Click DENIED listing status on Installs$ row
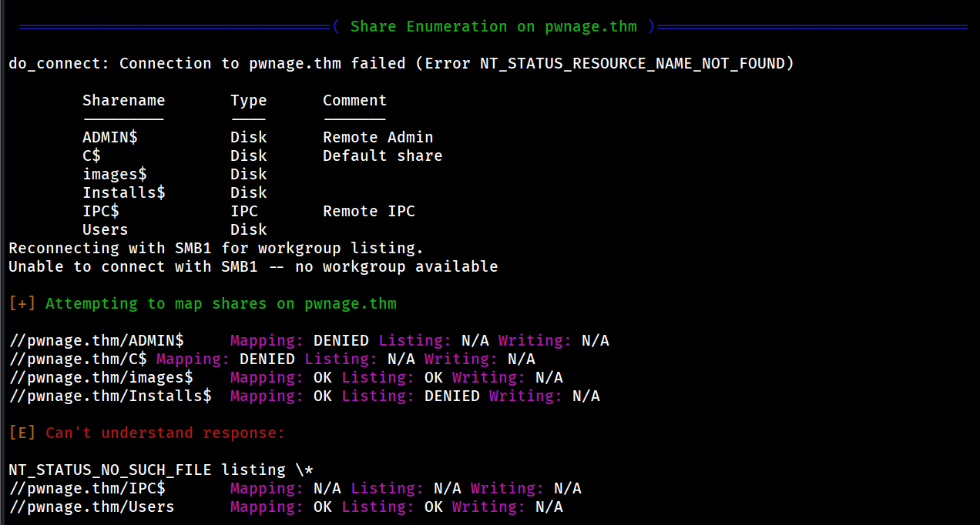Image resolution: width=980 pixels, height=525 pixels. [x=451, y=396]
